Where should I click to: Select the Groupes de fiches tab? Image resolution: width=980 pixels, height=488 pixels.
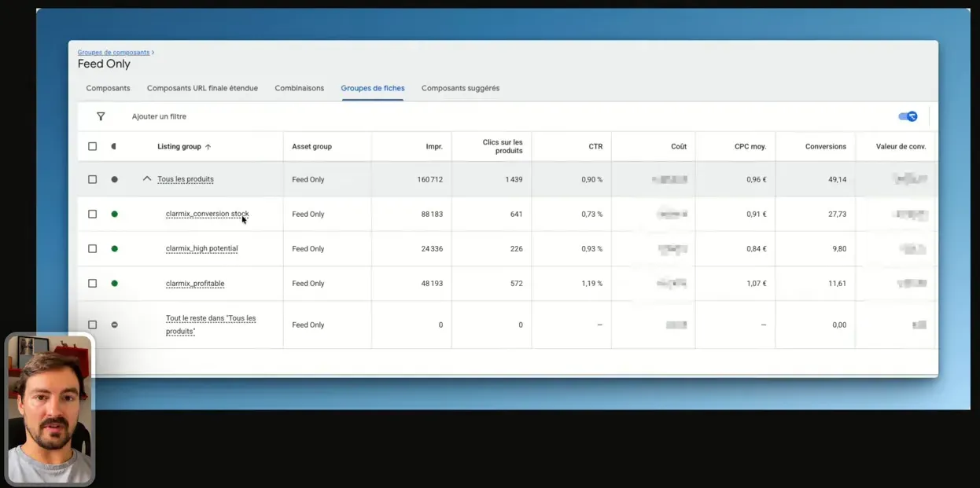[373, 88]
